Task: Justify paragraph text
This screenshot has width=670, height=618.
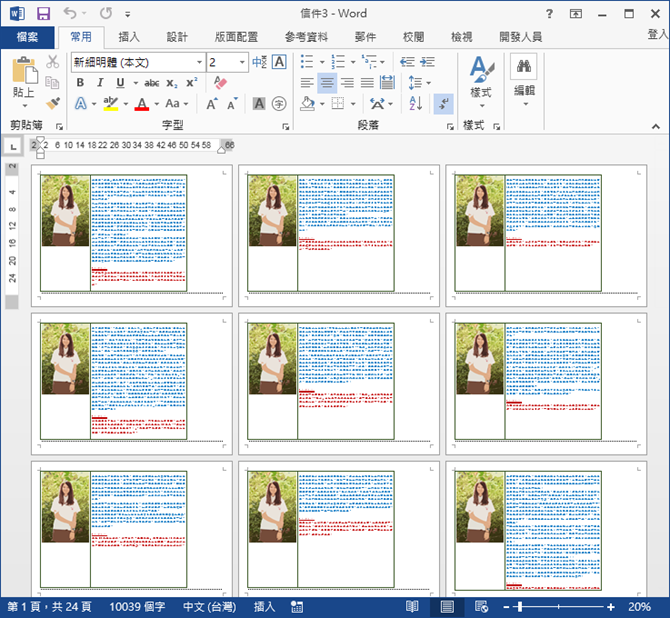Action: [367, 82]
